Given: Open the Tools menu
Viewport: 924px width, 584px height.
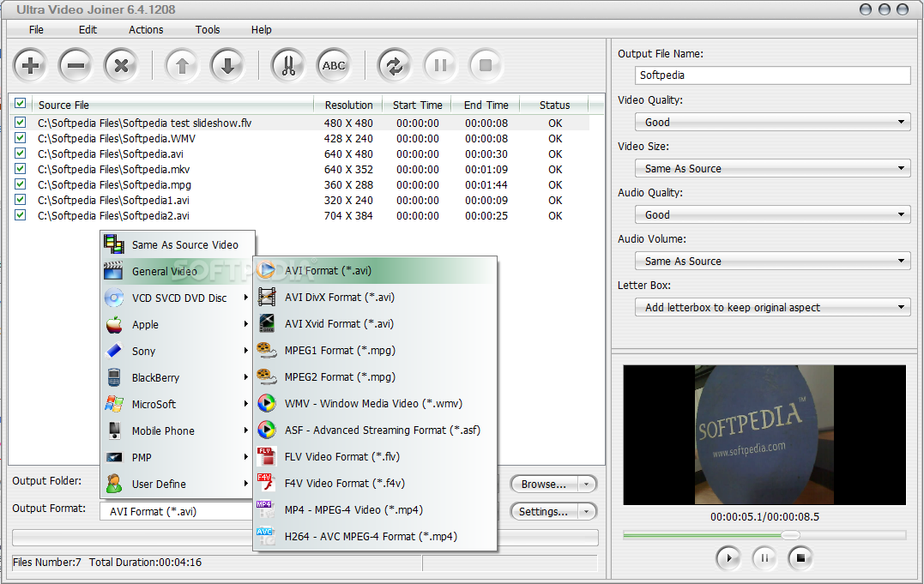Looking at the screenshot, I should pos(208,29).
